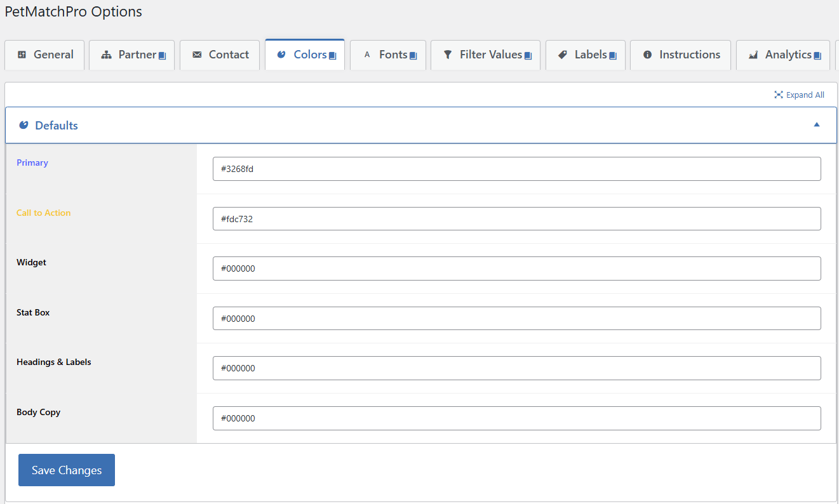Click the "Stat Box" label
Viewport: 839px width, 504px height.
[33, 313]
